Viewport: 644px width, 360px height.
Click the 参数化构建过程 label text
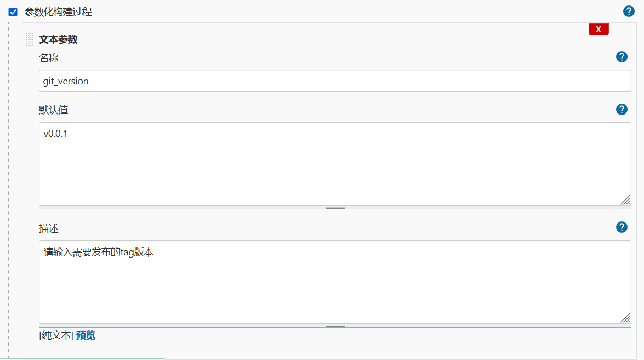tap(58, 12)
